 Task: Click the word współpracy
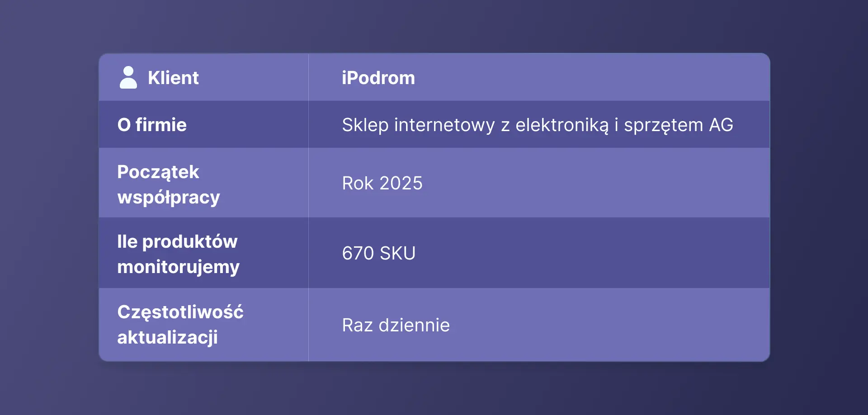point(169,198)
